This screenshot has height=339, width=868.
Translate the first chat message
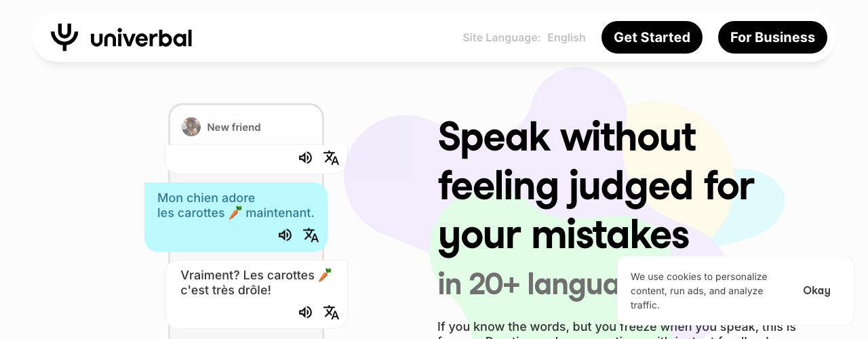pos(331,158)
